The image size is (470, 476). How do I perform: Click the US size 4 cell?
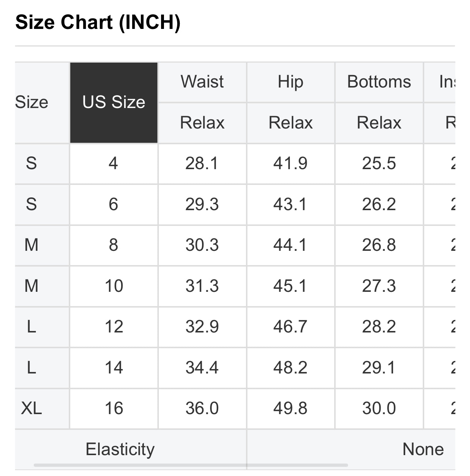[x=113, y=163]
